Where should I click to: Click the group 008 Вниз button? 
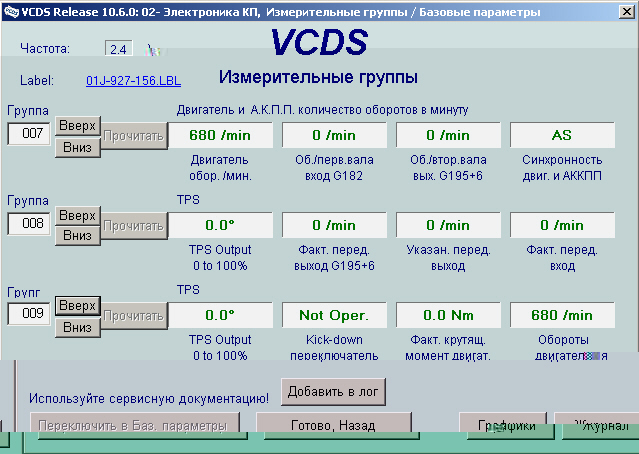coord(77,236)
